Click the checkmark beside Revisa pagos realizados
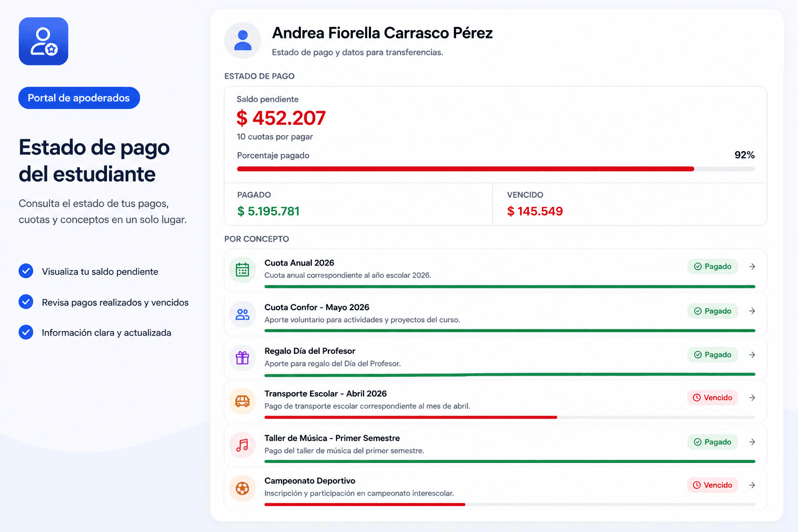The height and width of the screenshot is (532, 798). pyautogui.click(x=26, y=302)
